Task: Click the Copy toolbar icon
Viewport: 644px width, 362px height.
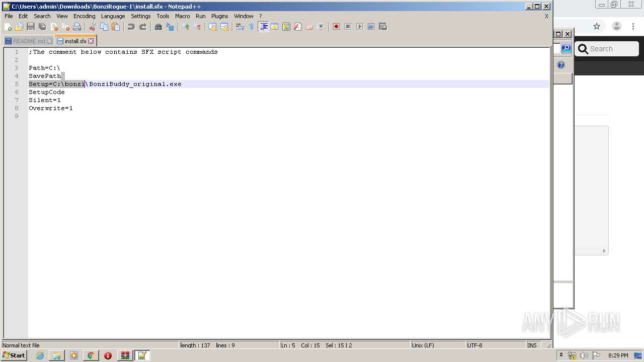Action: coord(104,27)
